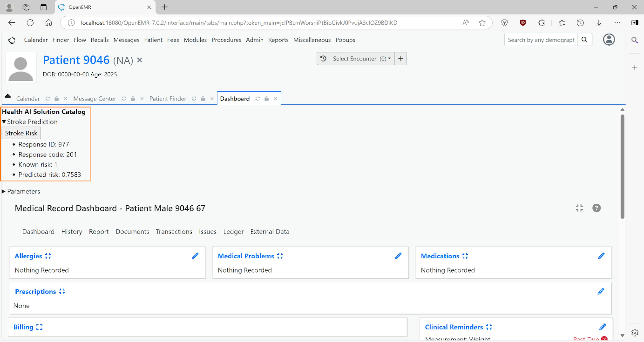Toggle the Dashboard tab lock icon

pyautogui.click(x=266, y=99)
